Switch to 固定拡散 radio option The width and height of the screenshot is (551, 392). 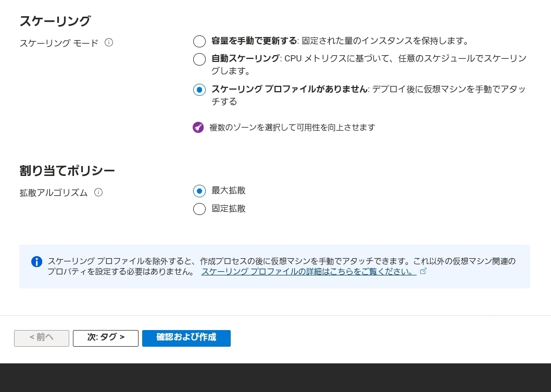click(x=199, y=209)
